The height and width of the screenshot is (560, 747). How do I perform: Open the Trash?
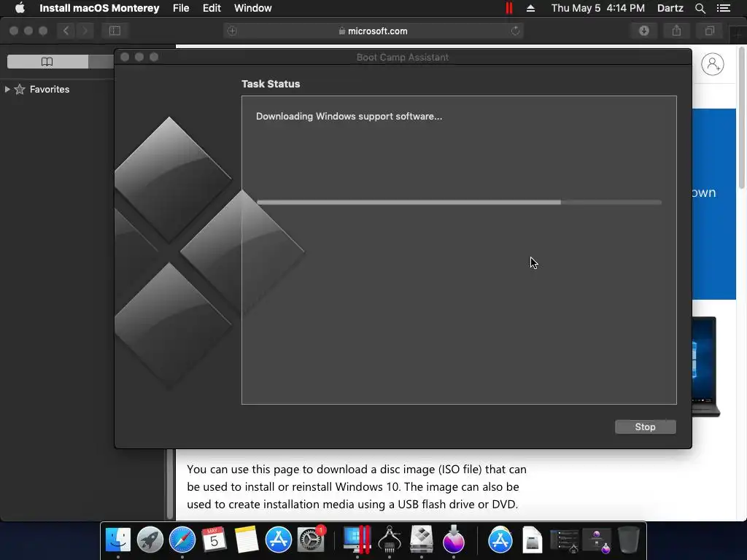point(628,540)
